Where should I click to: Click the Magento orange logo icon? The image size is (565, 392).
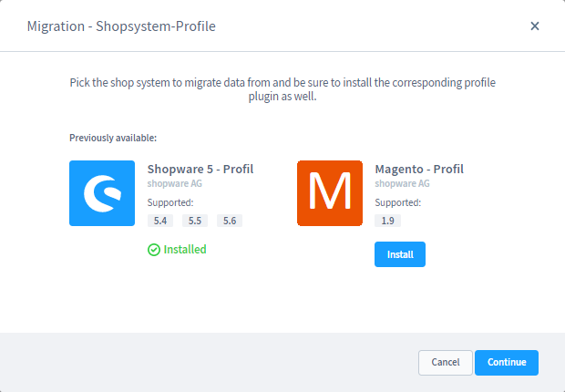[x=330, y=193]
